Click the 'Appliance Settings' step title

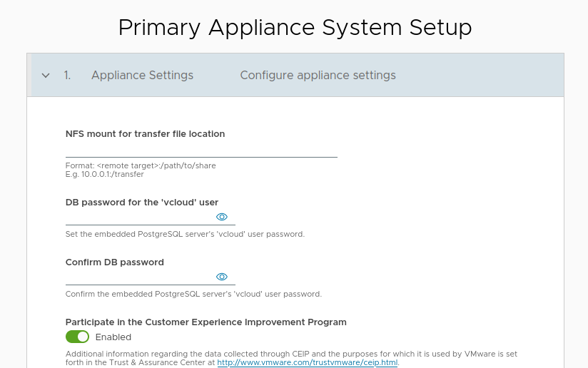pyautogui.click(x=142, y=76)
